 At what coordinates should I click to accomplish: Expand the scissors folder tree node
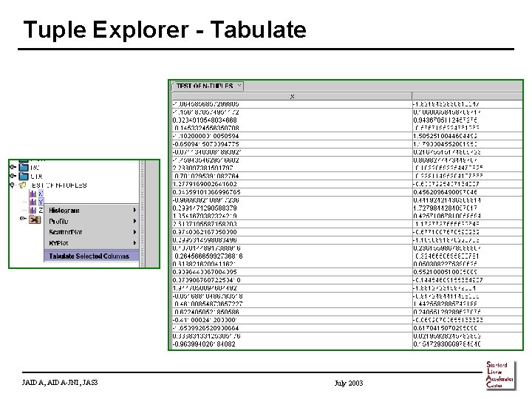click(x=22, y=219)
